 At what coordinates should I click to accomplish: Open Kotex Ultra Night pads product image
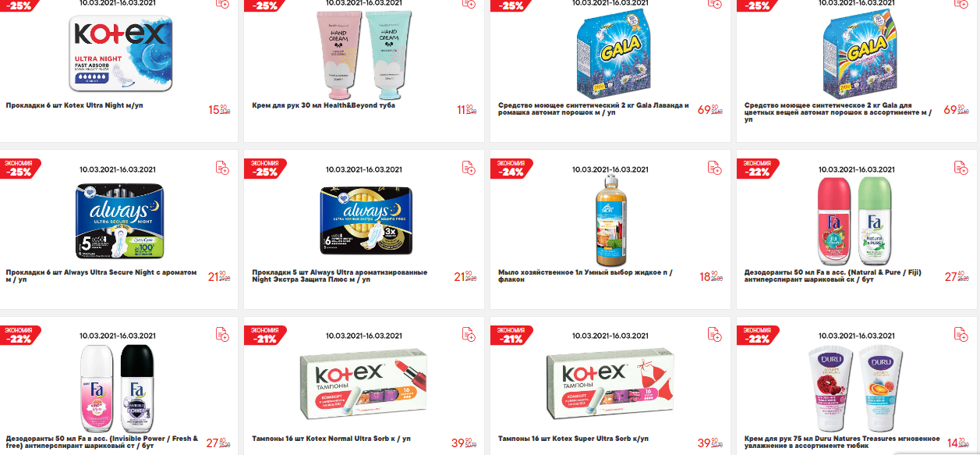click(120, 53)
